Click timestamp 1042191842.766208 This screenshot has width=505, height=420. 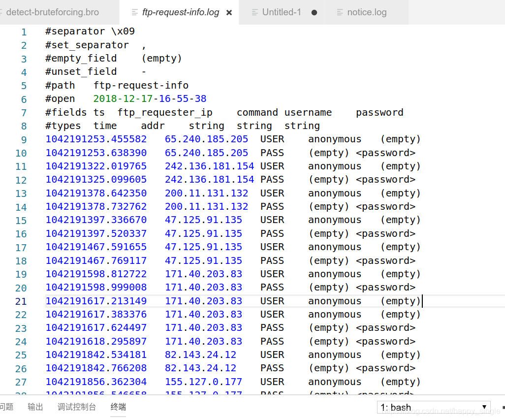click(x=96, y=368)
